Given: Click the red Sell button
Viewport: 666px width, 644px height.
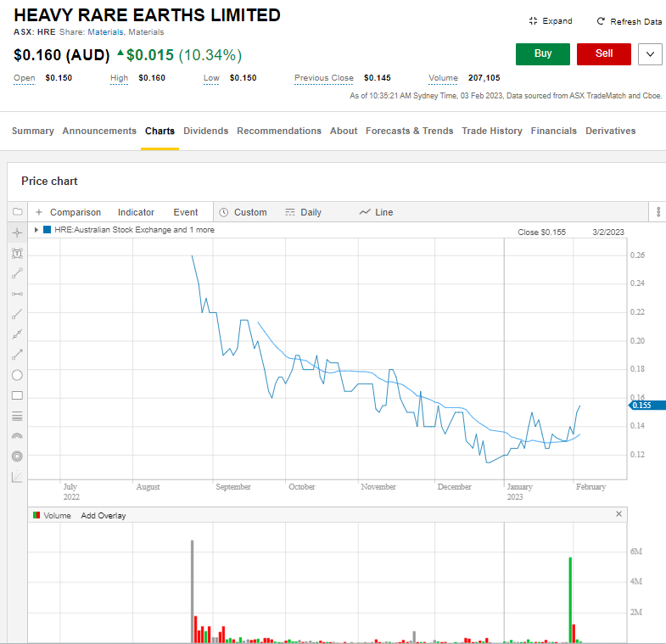Looking at the screenshot, I should click(x=603, y=54).
